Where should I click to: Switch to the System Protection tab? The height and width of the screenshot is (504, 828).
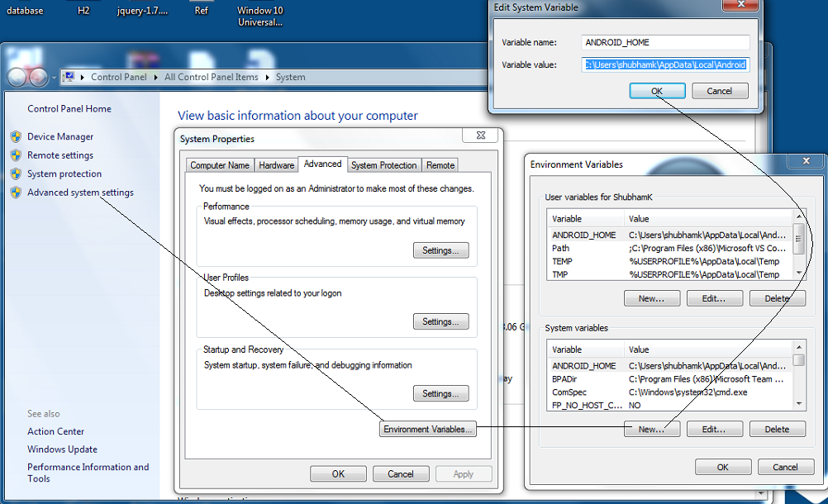(384, 165)
